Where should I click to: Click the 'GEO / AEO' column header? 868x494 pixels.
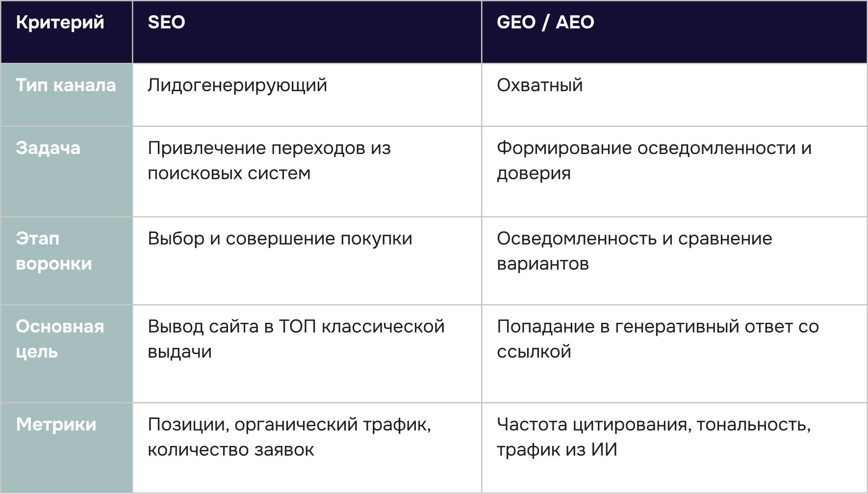[674, 32]
